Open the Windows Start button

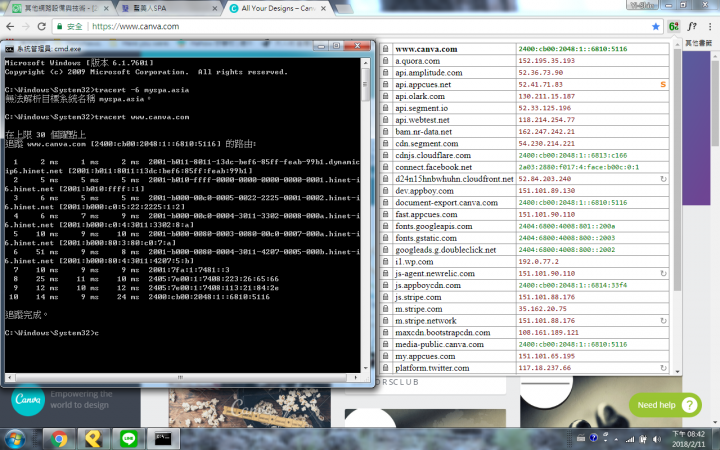(15, 439)
